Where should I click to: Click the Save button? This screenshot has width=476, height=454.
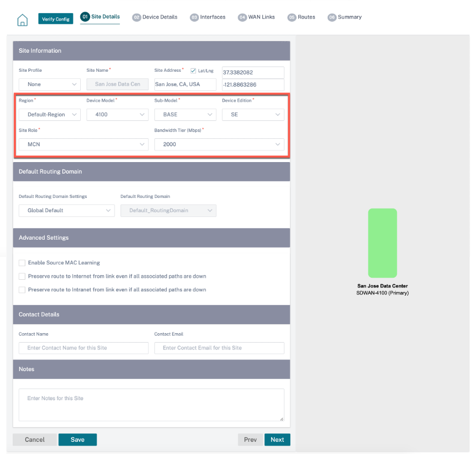[78, 439]
